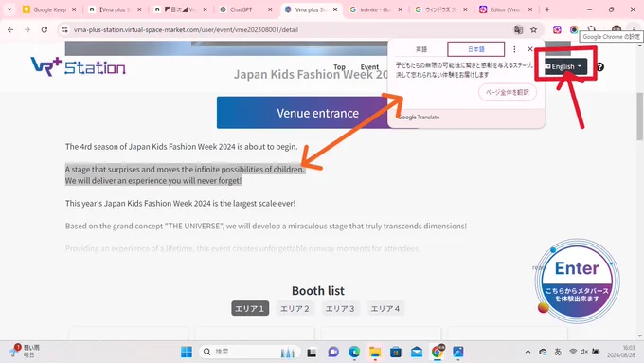View site information icon in address bar
The width and height of the screenshot is (644, 363).
64,29
